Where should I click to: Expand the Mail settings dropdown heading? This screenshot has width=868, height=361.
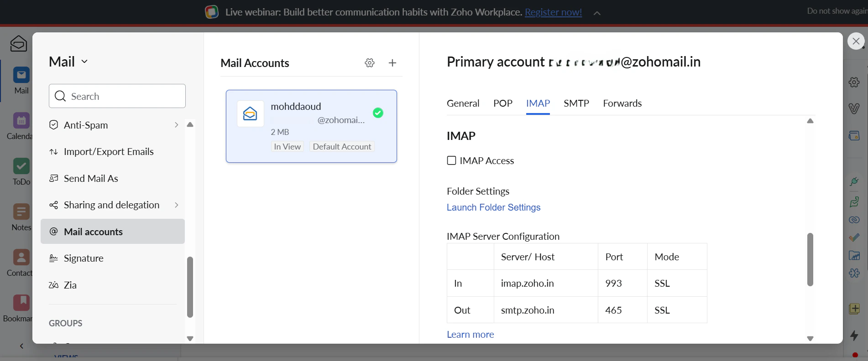pos(68,62)
